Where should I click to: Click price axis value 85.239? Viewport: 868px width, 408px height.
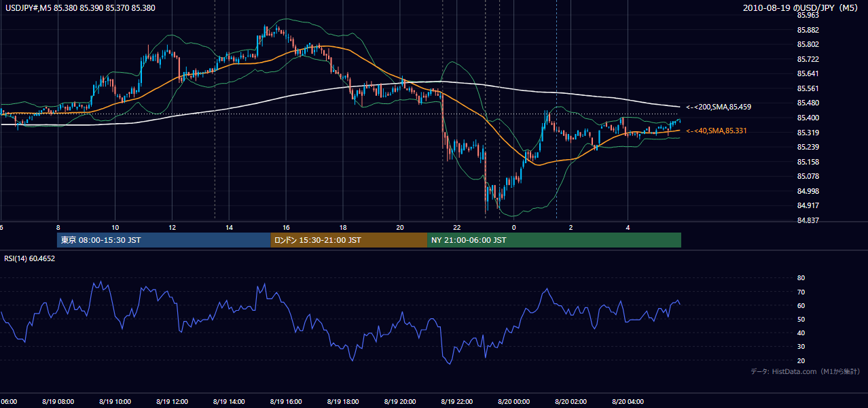[x=808, y=147]
